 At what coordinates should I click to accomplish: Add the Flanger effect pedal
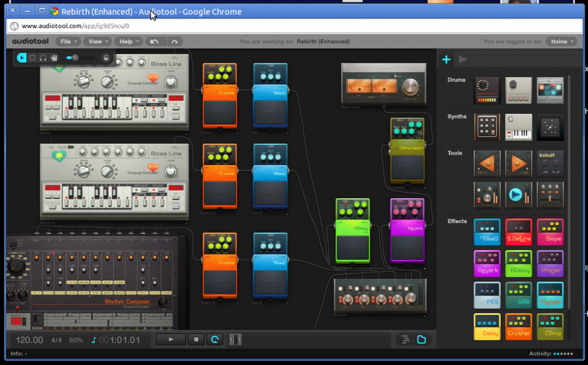click(x=550, y=295)
